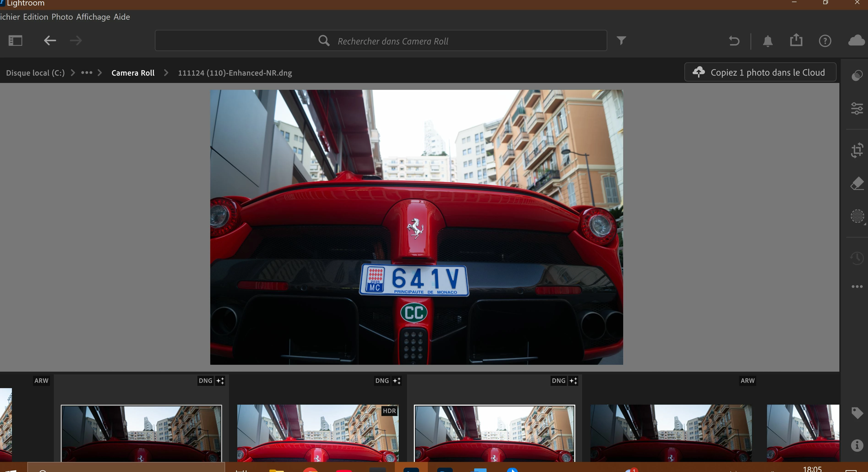Screen dimensions: 868x472
Task: Click the back arrow navigation button
Action: pos(50,41)
